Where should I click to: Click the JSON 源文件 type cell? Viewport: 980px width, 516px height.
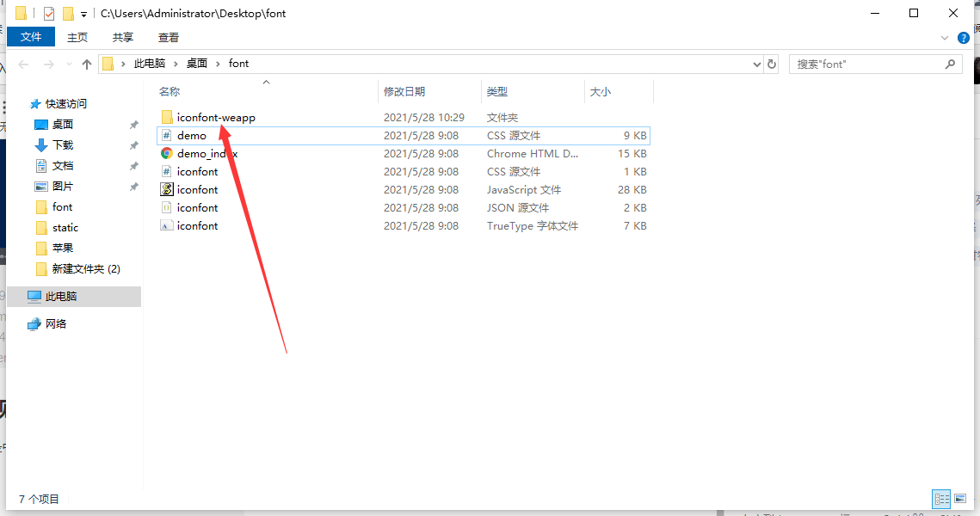518,207
